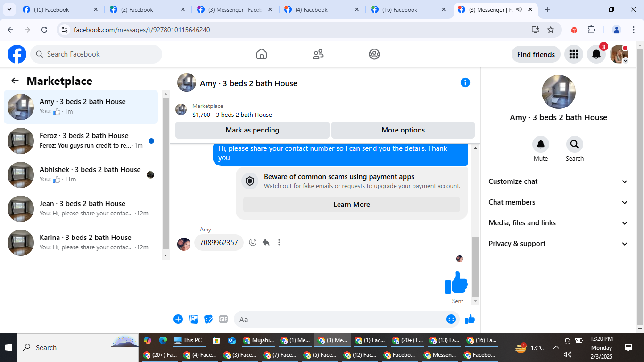View site information icon in address bar
The height and width of the screenshot is (362, 644).
(x=65, y=30)
